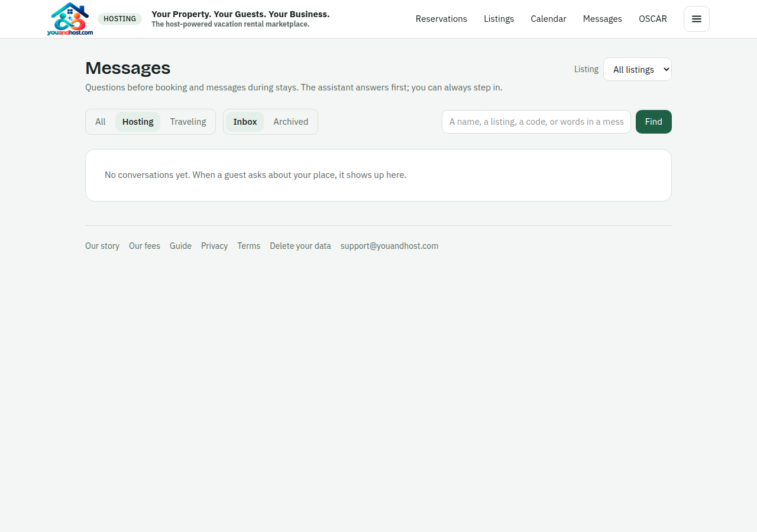Click the 'Your Property. Your Guests. Your Business.' tagline
Viewport: 757px width, 532px height.
tap(240, 14)
